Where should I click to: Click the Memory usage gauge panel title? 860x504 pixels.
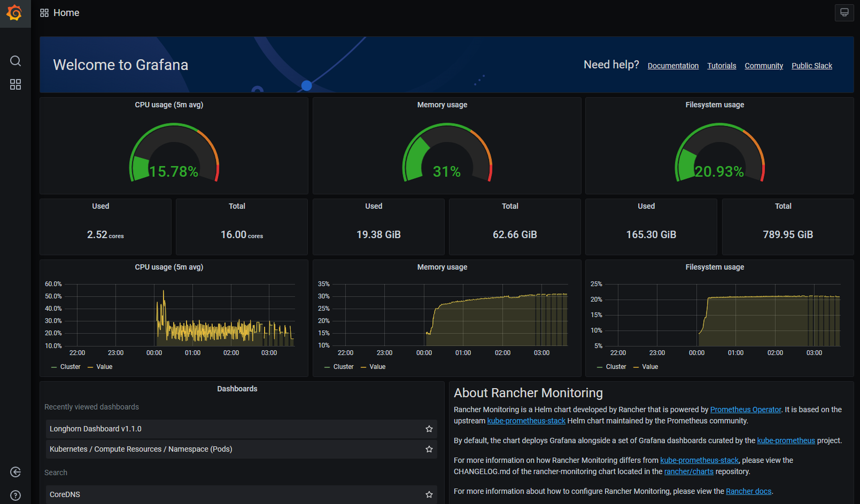coord(442,105)
